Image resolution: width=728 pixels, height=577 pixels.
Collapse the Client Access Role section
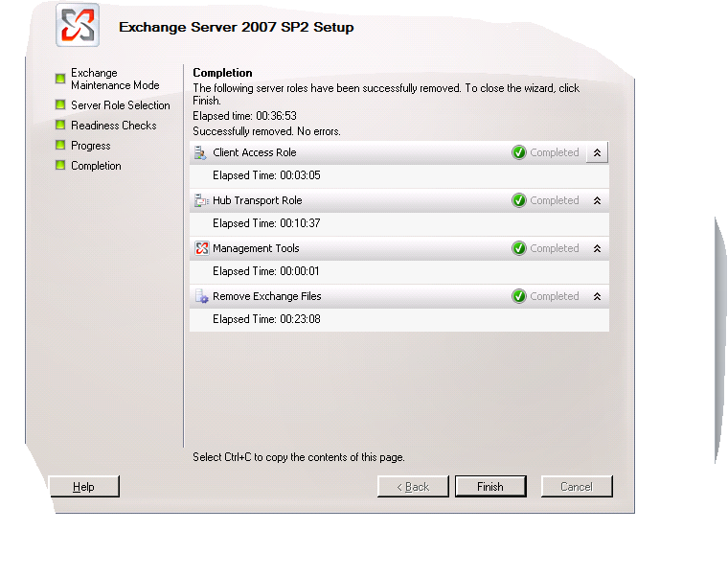597,152
